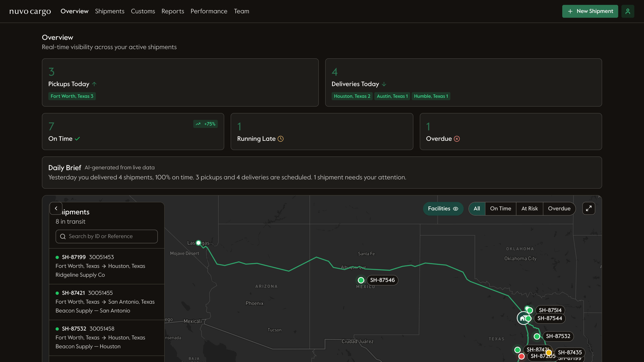
Task: Click the Austin, Texas 1 tag
Action: pos(392,96)
